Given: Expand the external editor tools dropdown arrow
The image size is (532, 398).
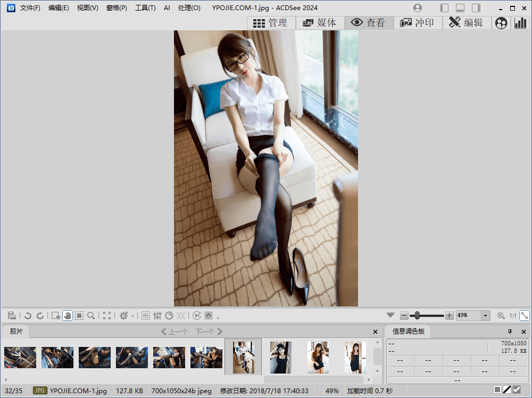Looking at the screenshot, I should click(132, 316).
